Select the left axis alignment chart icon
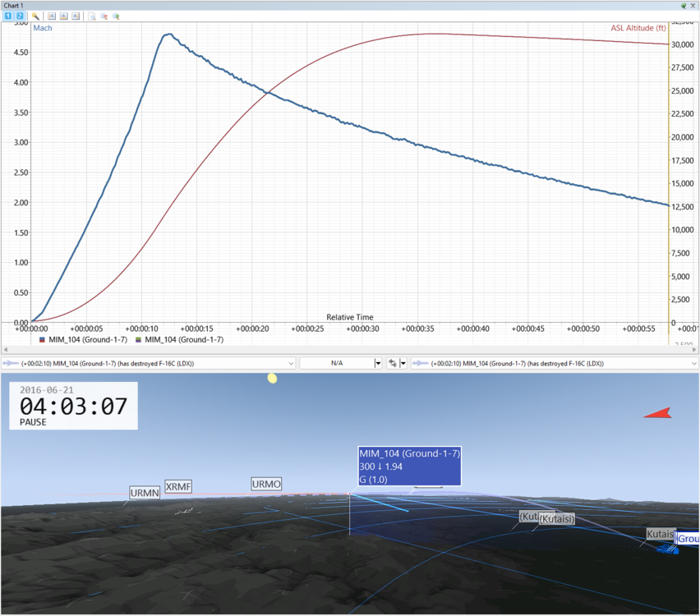700x616 pixels. point(52,16)
